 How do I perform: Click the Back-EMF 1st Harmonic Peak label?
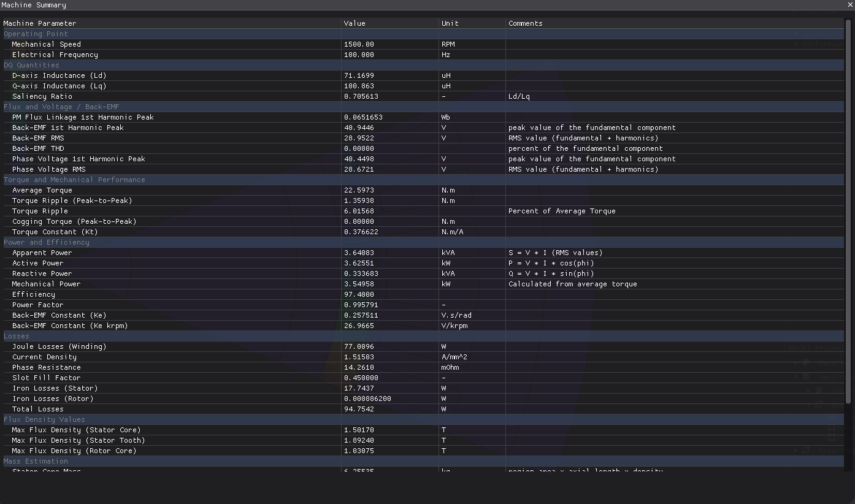coord(68,128)
